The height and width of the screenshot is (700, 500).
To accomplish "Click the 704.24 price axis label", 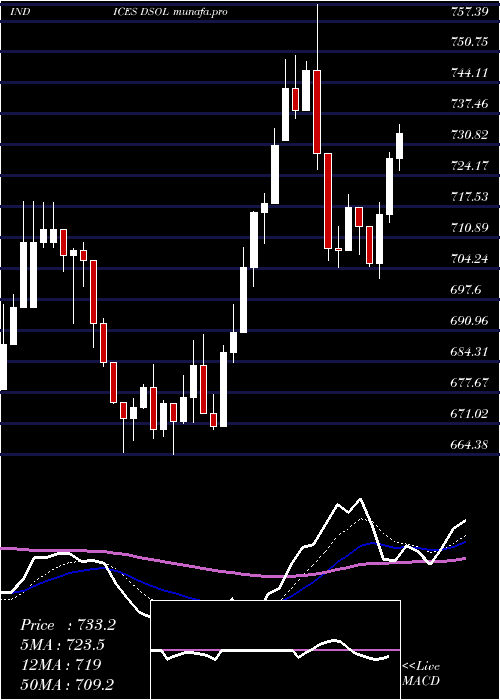I will pos(467,259).
